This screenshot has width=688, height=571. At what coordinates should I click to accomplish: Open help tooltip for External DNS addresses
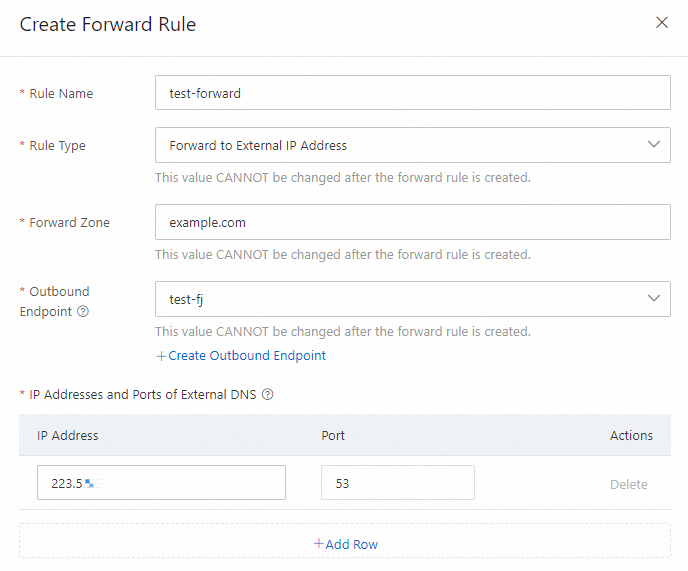tap(267, 394)
